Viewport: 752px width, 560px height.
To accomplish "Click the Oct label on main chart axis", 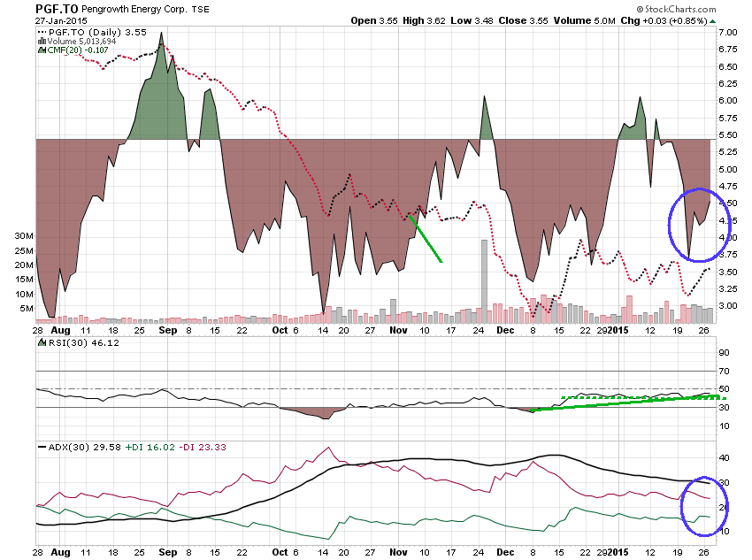I will coord(280,330).
